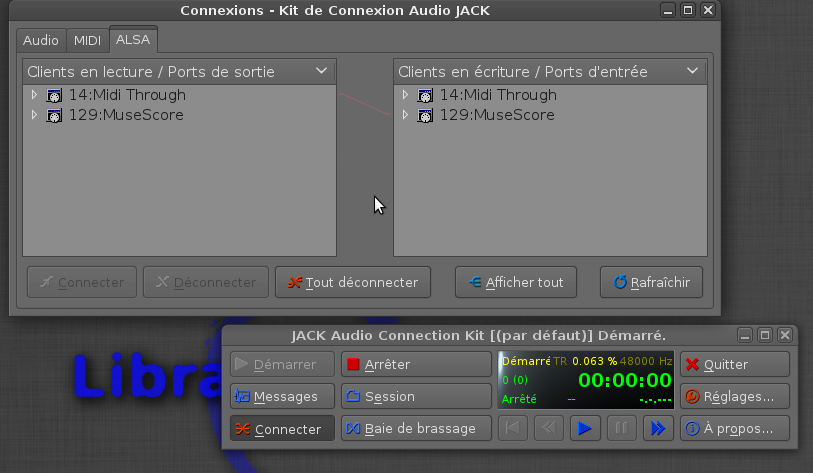Minimize the JACK Audio Connection Kit window
Screen dimensions: 813x473
[x=745, y=335]
